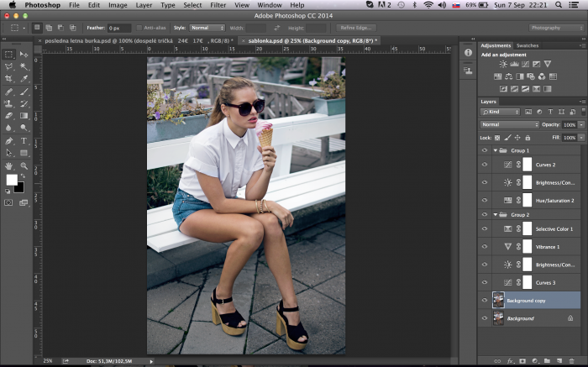588x367 pixels.
Task: Add a Levels adjustment
Action: (514, 64)
